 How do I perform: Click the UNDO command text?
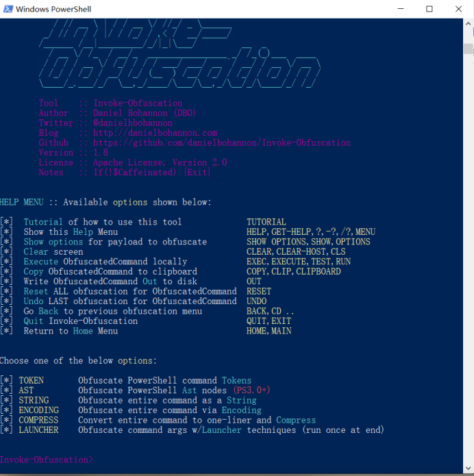tap(257, 301)
